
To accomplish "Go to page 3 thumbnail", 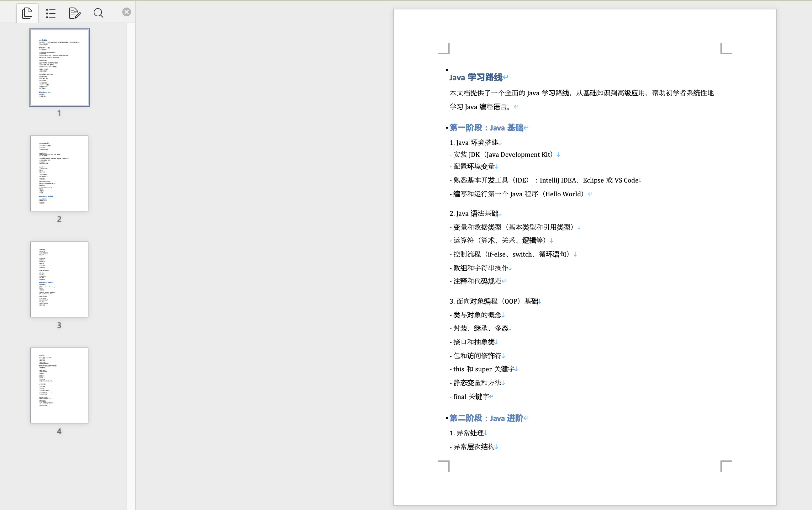I will (x=59, y=279).
